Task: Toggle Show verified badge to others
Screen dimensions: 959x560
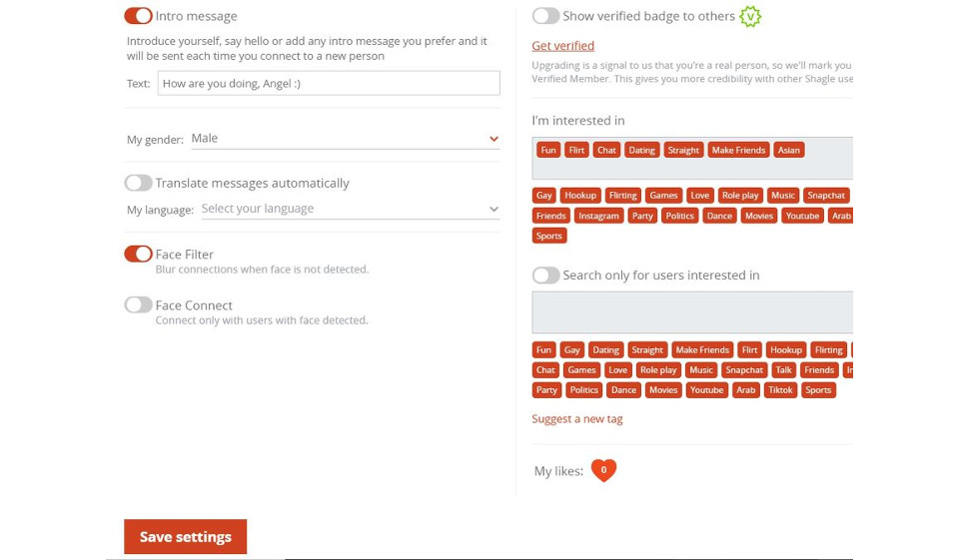Action: [x=545, y=16]
